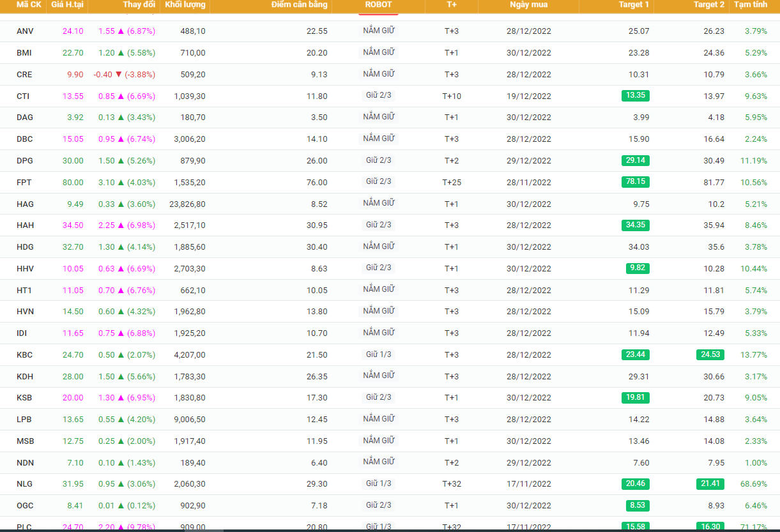The height and width of the screenshot is (532, 780).
Task: Click the Giữ 2/3 status in FPT row
Action: click(379, 182)
